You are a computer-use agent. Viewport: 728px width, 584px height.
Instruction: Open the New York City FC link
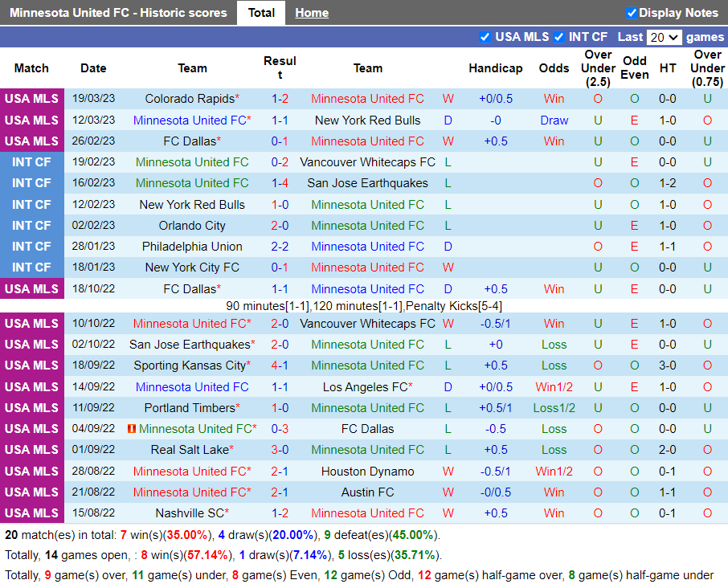pos(192,267)
